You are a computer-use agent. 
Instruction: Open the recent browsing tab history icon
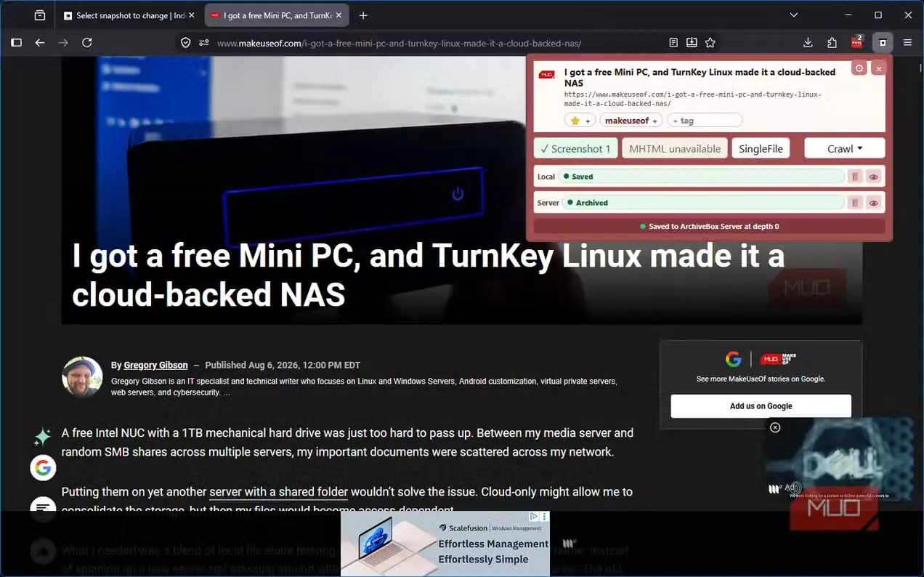[40, 15]
